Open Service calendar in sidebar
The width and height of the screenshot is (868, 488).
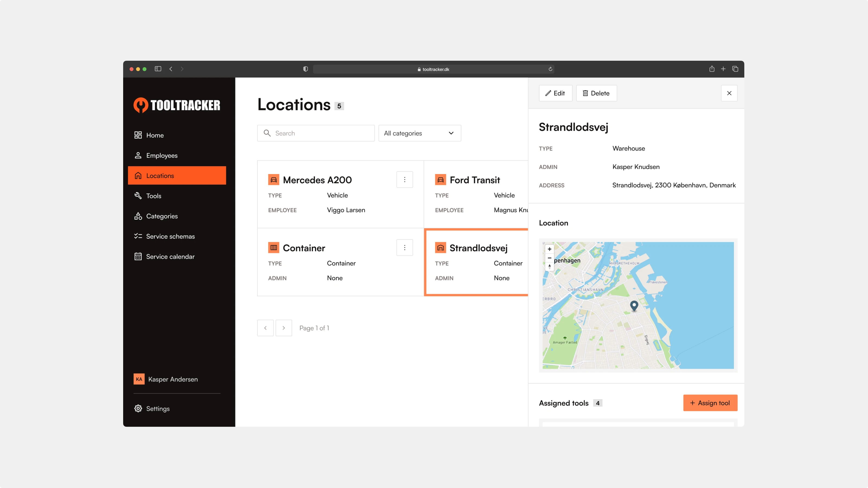[170, 256]
